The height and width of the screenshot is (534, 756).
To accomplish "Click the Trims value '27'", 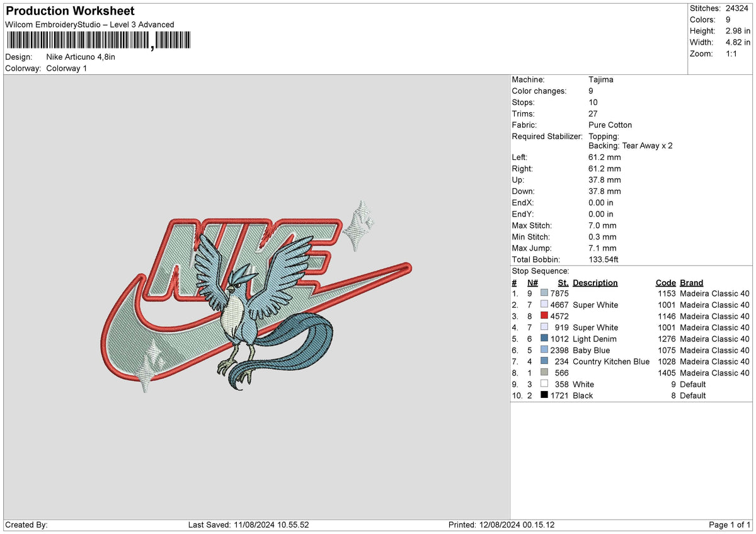I will [x=593, y=113].
